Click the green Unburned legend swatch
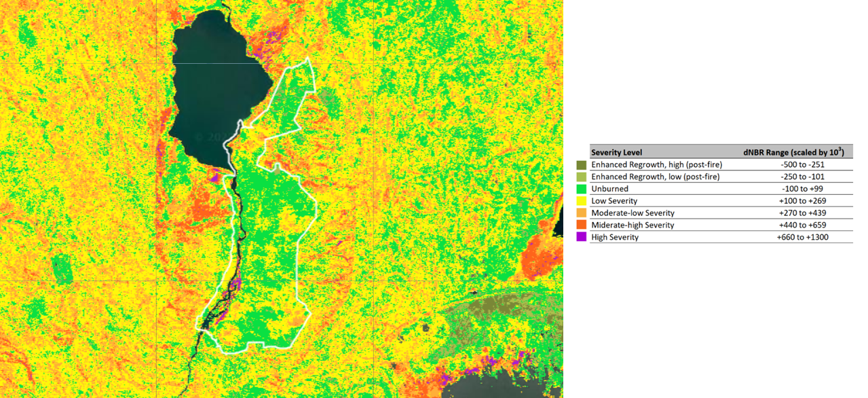The image size is (868, 398). [x=581, y=189]
